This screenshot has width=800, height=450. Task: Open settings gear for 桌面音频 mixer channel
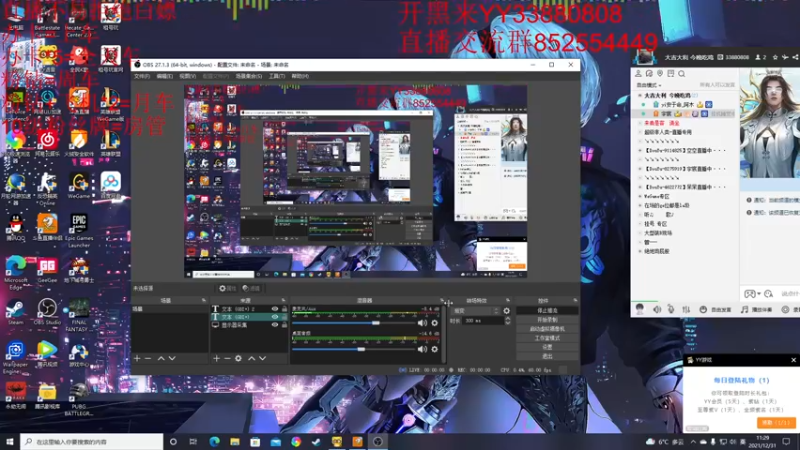435,349
